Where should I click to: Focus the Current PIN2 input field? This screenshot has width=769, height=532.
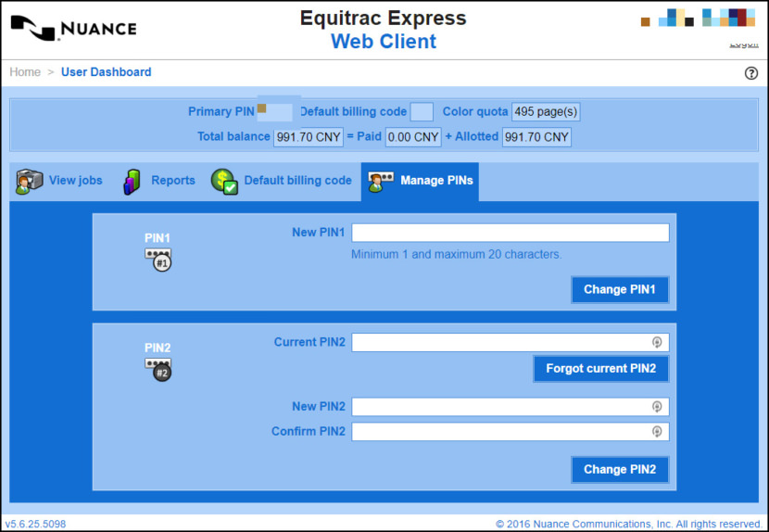(x=511, y=342)
